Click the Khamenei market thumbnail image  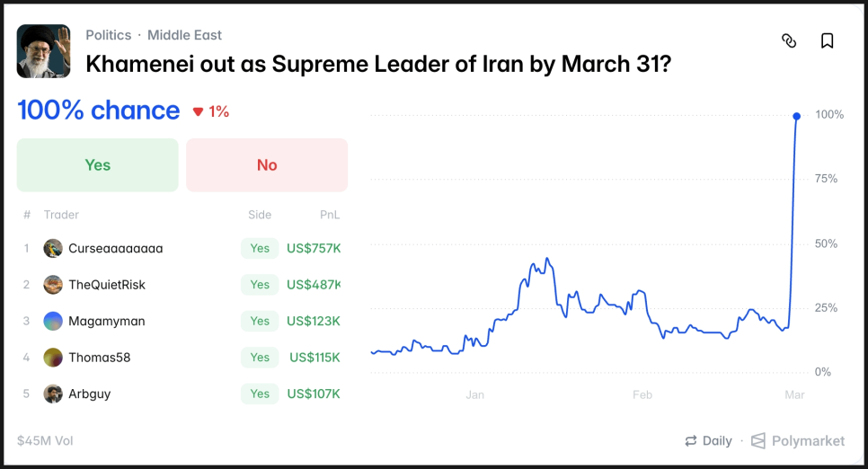(x=43, y=50)
